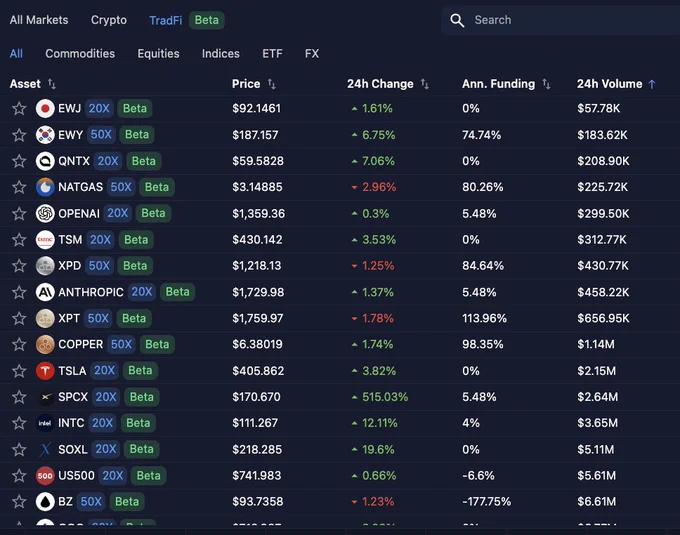The height and width of the screenshot is (535, 680).
Task: Open the OPENAI market name
Action: [79, 213]
